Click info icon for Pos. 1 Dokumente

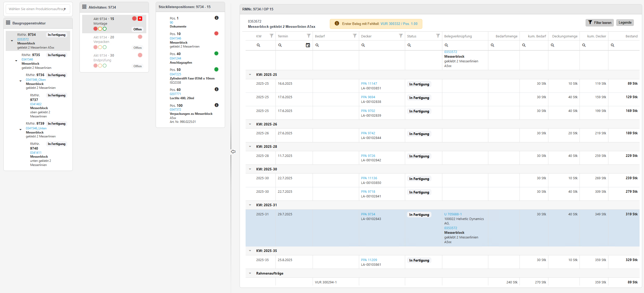pyautogui.click(x=216, y=18)
